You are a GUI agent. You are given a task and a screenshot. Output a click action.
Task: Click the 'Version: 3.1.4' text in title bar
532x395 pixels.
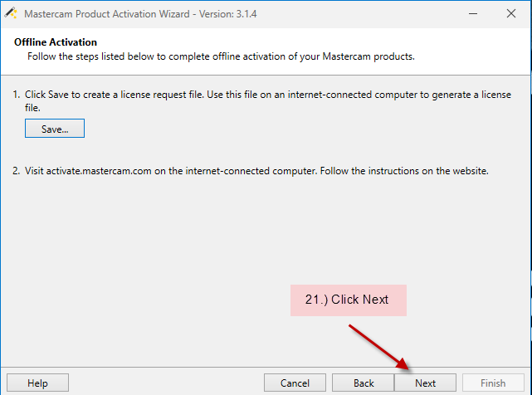(227, 14)
